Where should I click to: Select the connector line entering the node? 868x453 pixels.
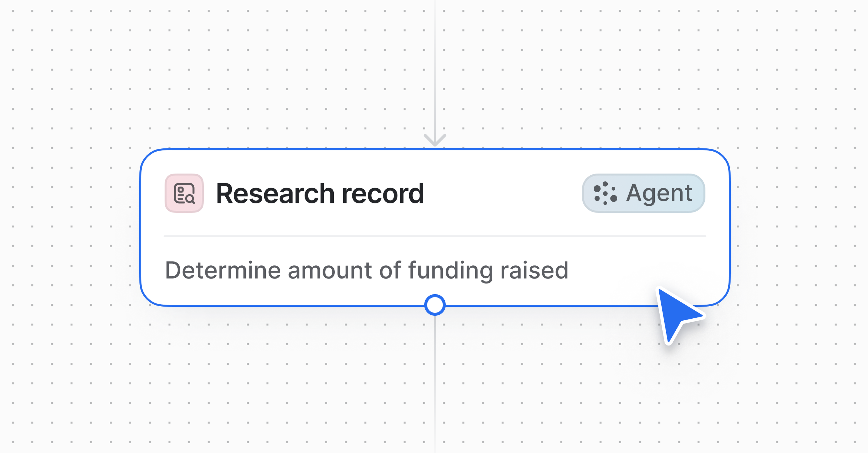(435, 67)
